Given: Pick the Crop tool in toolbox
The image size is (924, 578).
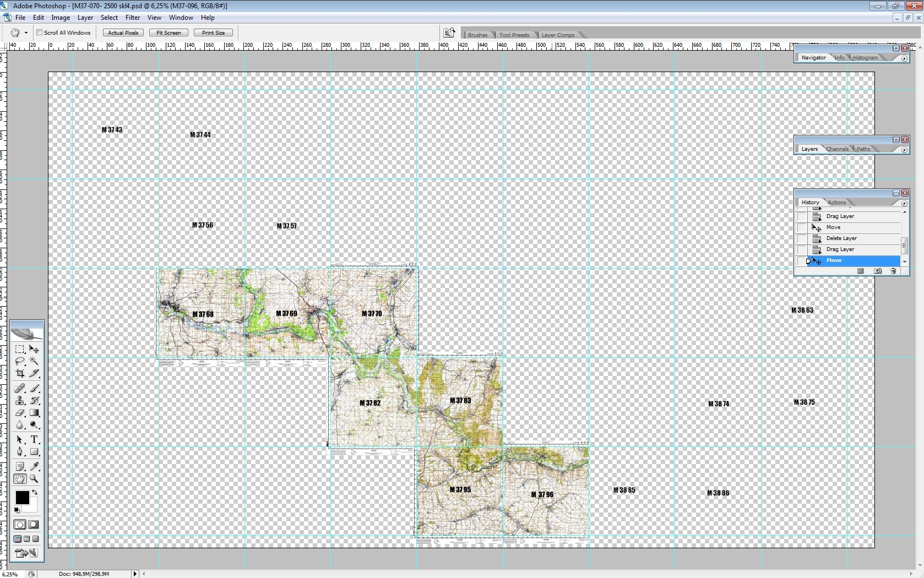Looking at the screenshot, I should tap(20, 373).
